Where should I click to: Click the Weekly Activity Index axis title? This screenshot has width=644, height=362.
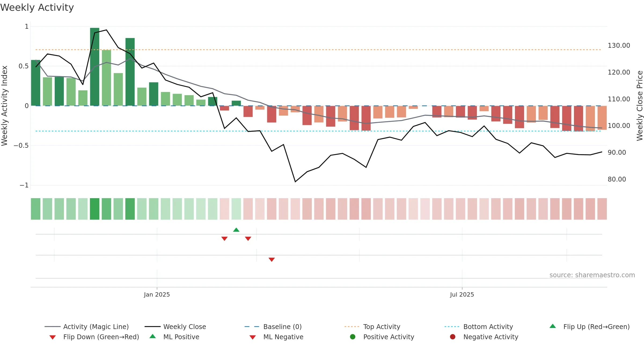[4, 106]
